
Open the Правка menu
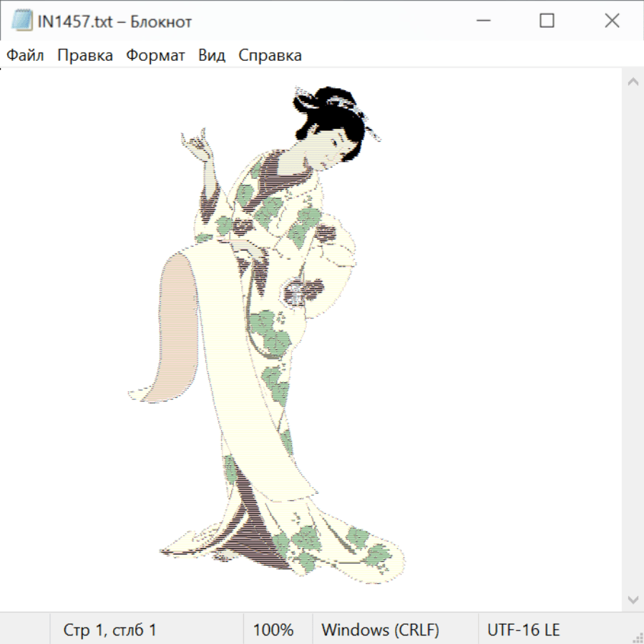[x=85, y=56]
